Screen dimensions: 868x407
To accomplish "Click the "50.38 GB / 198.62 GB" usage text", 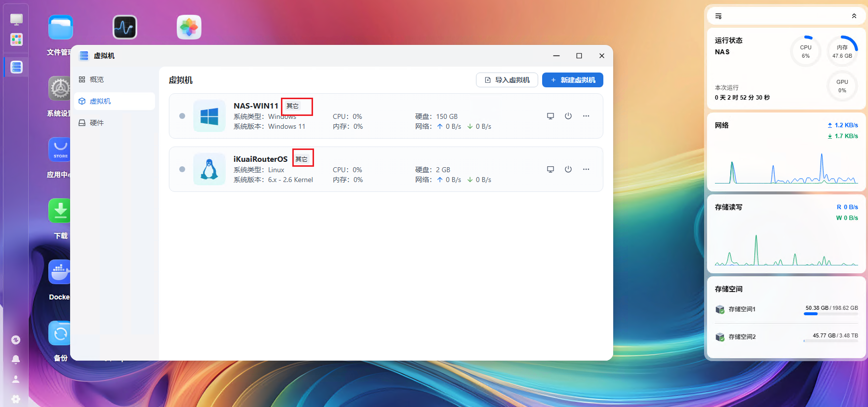I will coord(832,308).
